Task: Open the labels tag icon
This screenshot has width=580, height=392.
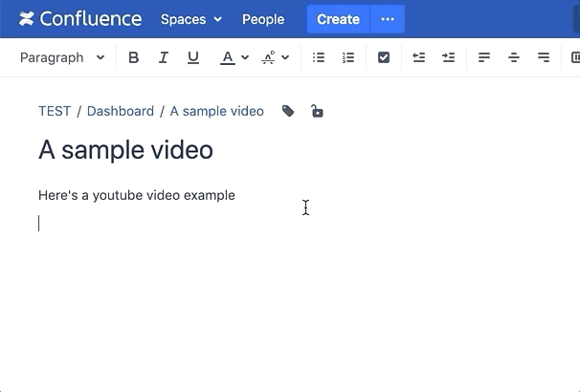Action: click(x=288, y=111)
